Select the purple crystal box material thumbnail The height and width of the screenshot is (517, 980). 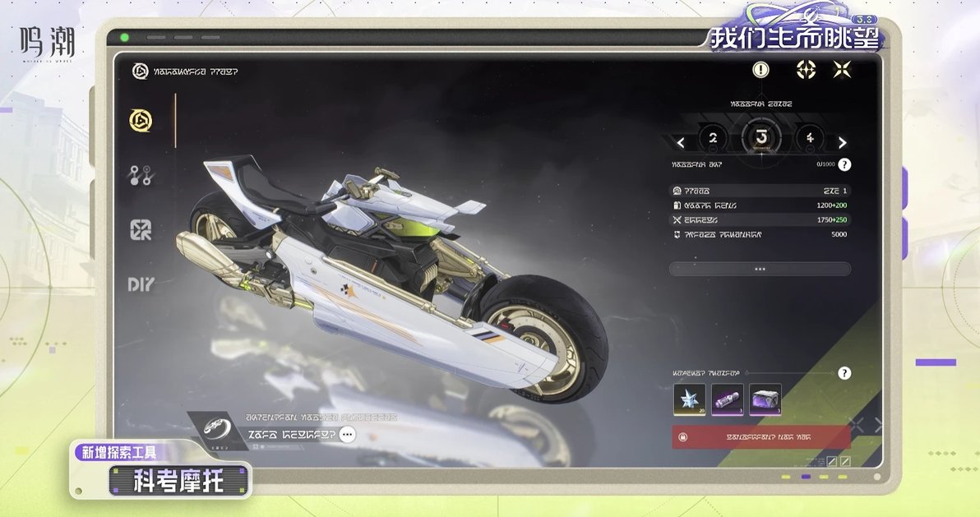(x=765, y=399)
